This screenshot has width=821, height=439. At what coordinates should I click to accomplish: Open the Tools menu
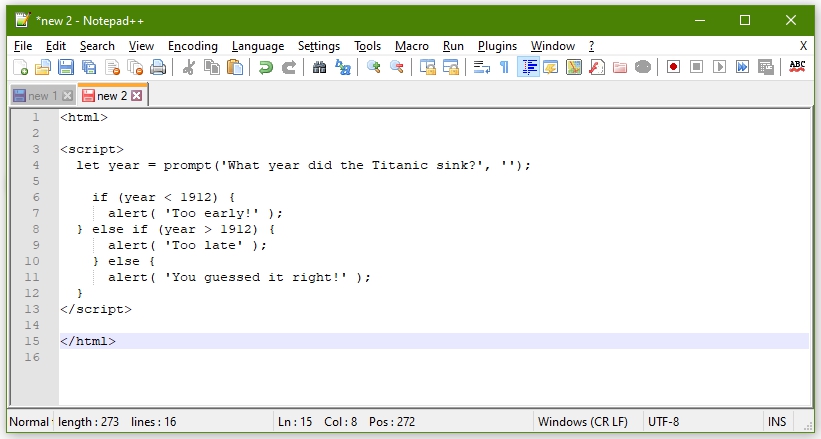(x=367, y=46)
